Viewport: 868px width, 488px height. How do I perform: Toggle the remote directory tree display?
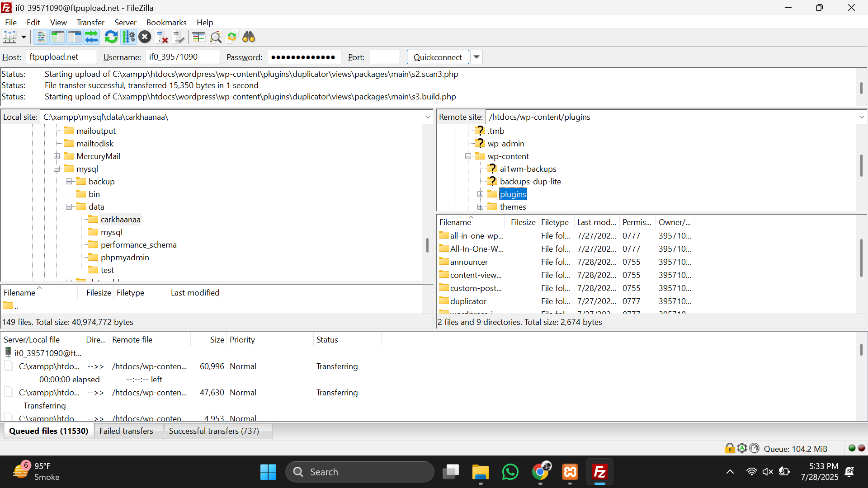click(x=75, y=37)
